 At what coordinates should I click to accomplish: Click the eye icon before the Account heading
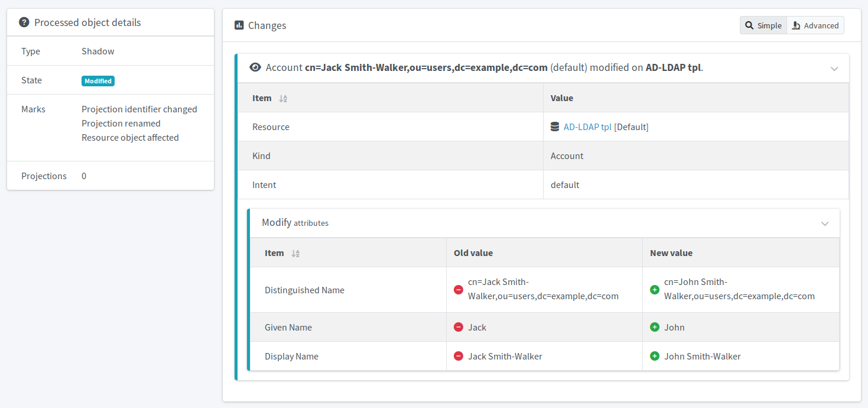click(x=255, y=67)
